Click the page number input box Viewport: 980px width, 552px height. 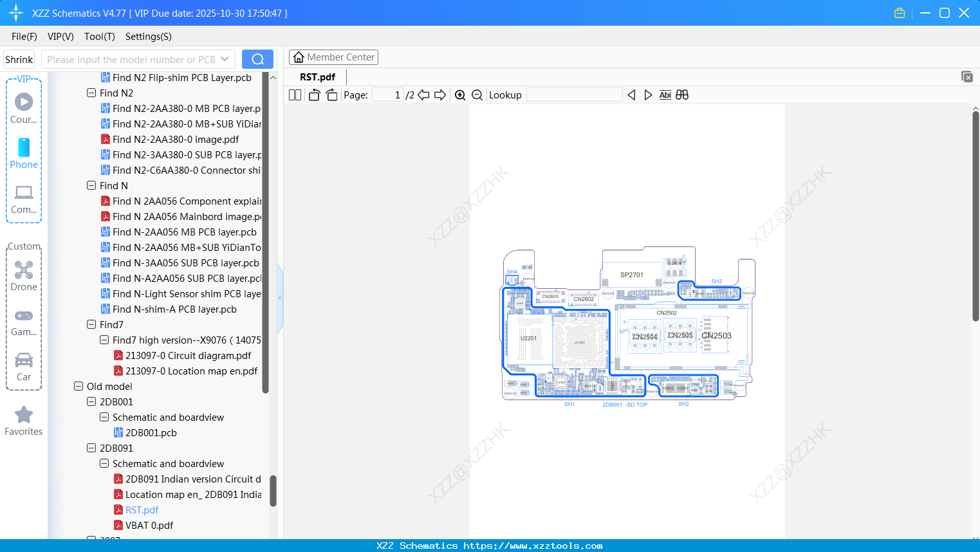click(388, 95)
